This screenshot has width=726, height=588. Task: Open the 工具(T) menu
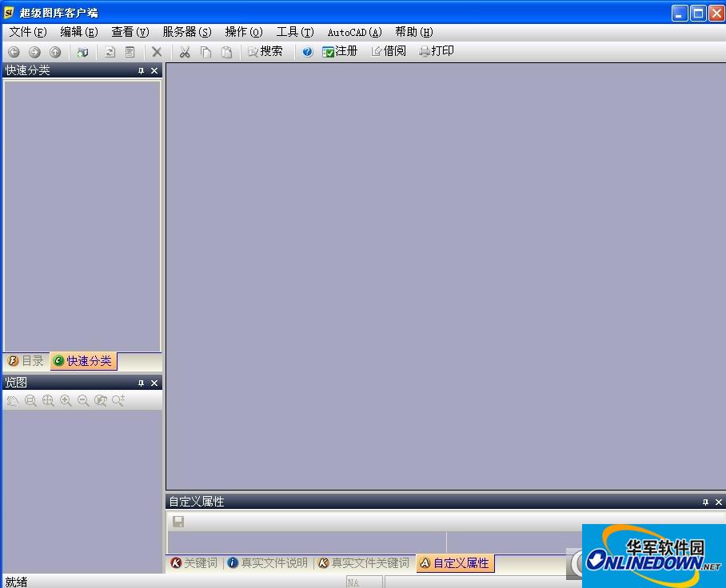(x=295, y=32)
